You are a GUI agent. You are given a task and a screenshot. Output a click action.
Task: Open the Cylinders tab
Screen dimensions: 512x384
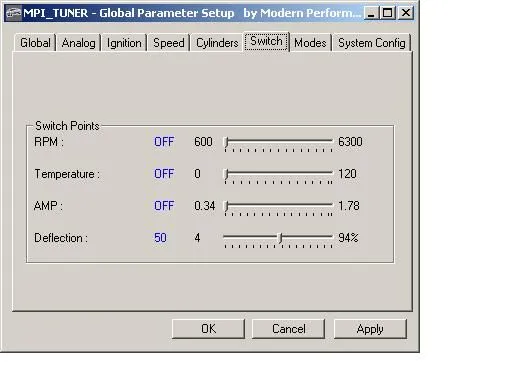click(x=217, y=43)
